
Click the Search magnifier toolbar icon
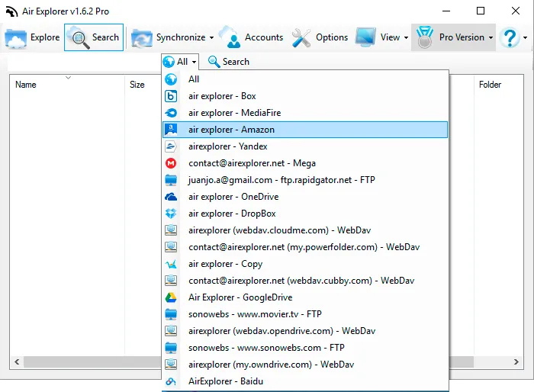point(79,37)
